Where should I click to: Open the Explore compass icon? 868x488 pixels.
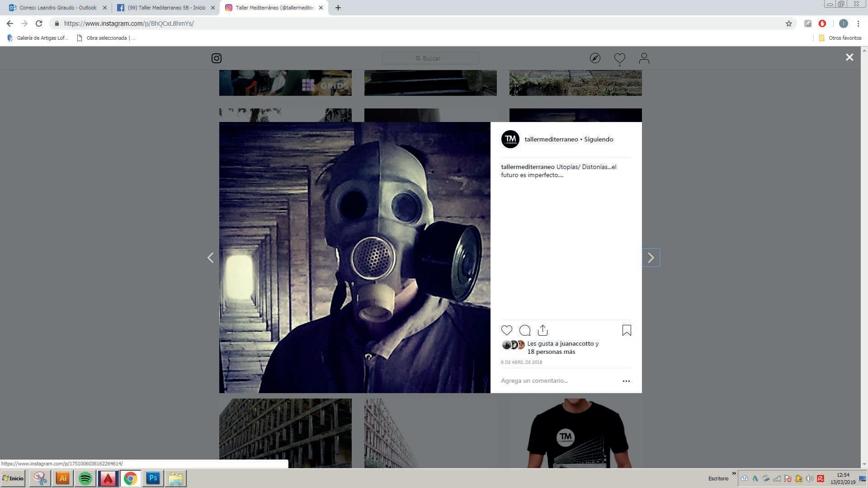(595, 58)
